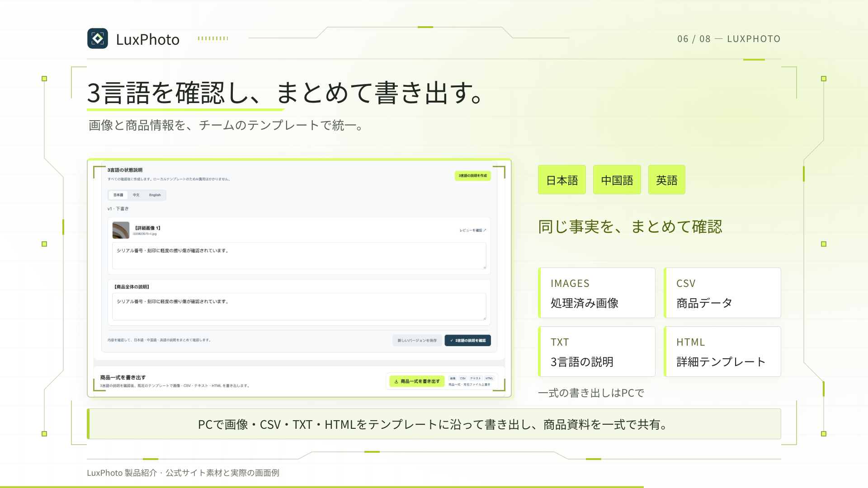This screenshot has height=488, width=868.
Task: Click the small テキスト tag chip
Action: tap(475, 378)
